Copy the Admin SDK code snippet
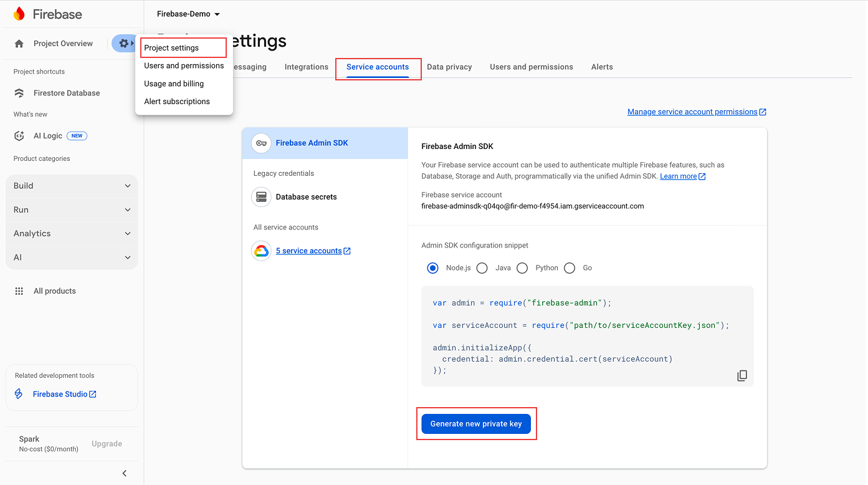868x485 pixels. pyautogui.click(x=742, y=376)
